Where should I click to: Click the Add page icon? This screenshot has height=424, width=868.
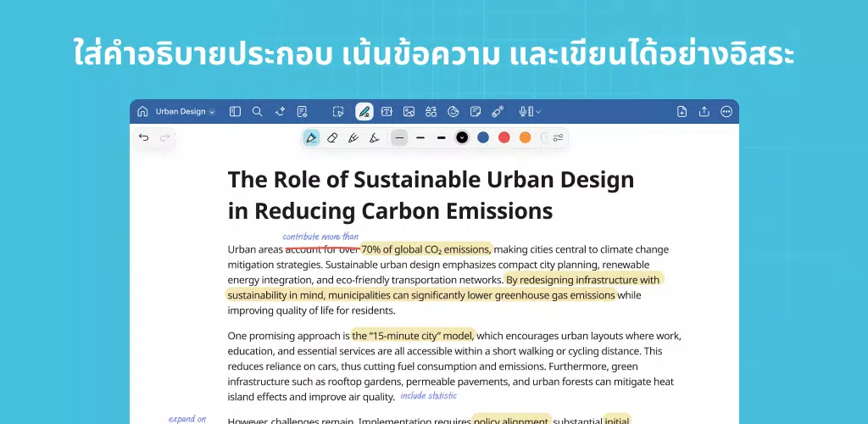point(682,112)
